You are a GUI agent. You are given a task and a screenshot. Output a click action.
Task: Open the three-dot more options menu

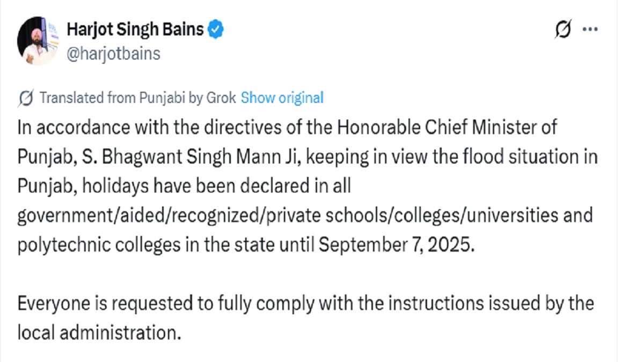pos(590,30)
